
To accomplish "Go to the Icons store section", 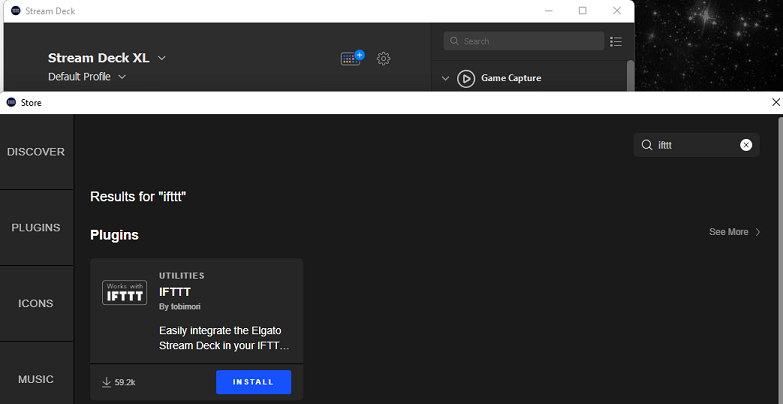I will pyautogui.click(x=36, y=304).
